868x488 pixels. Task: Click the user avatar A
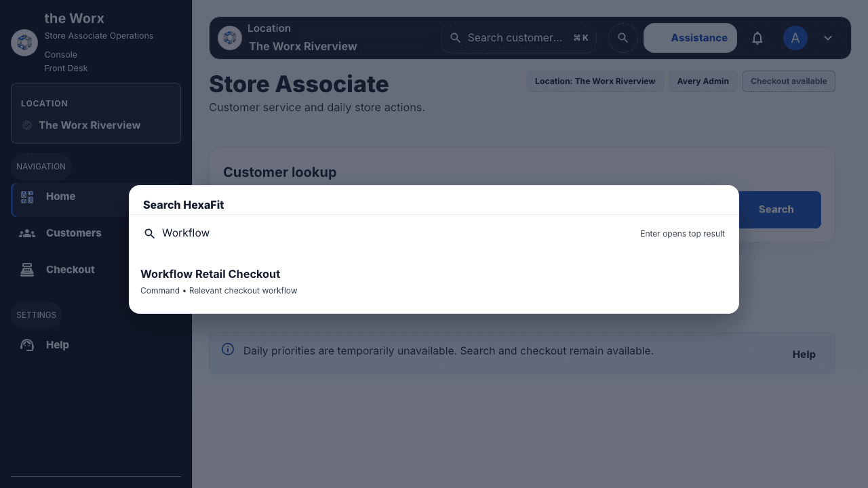pyautogui.click(x=795, y=38)
